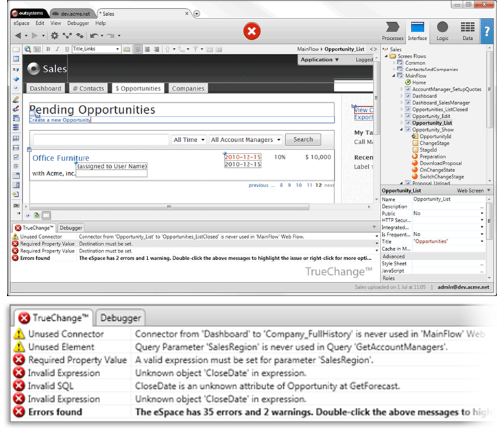The height and width of the screenshot is (432, 504).
Task: Expand the ContactsAndCompanies flow
Action: pyautogui.click(x=394, y=69)
